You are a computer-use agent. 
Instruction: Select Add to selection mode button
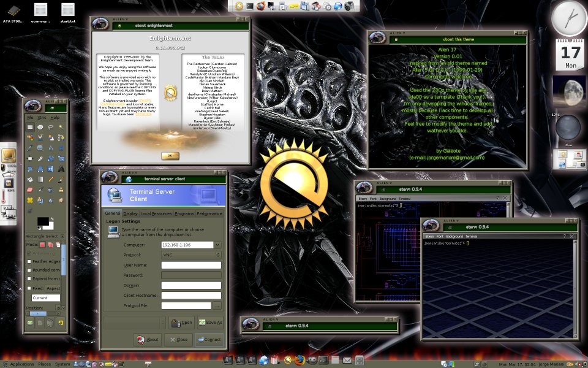click(x=50, y=245)
